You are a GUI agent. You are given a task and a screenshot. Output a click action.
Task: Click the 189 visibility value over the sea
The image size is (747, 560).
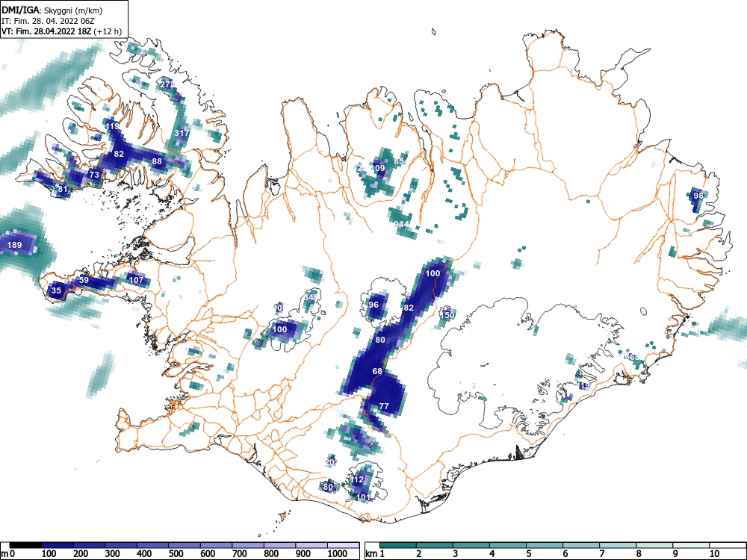coord(14,245)
